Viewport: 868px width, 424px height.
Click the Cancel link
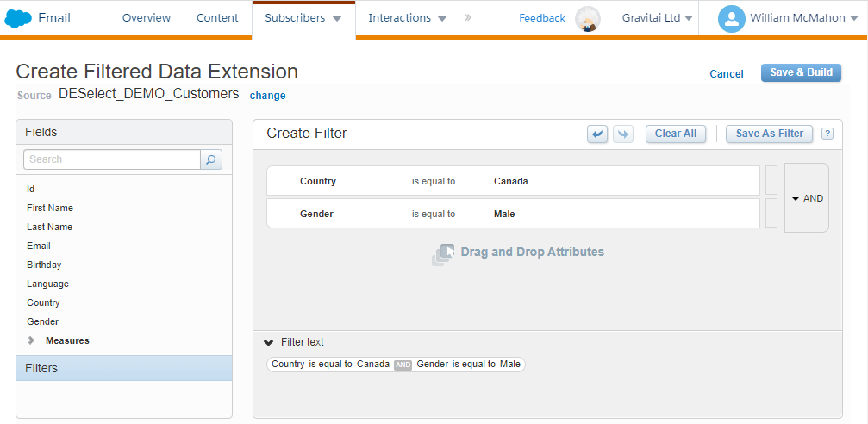[x=726, y=74]
